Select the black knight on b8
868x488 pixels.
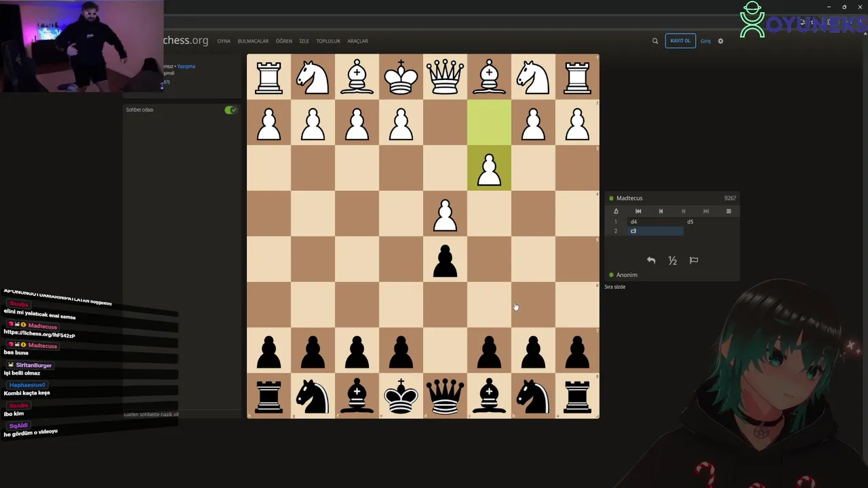pyautogui.click(x=533, y=394)
